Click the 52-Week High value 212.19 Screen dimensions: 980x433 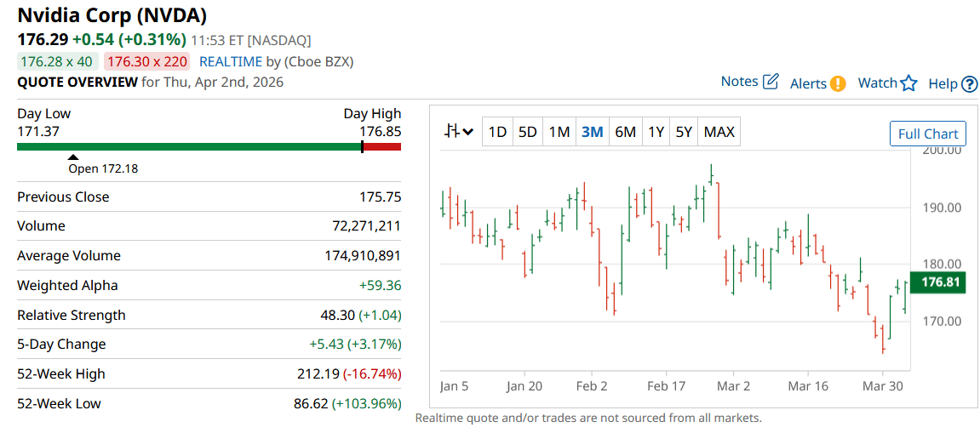pyautogui.click(x=318, y=373)
